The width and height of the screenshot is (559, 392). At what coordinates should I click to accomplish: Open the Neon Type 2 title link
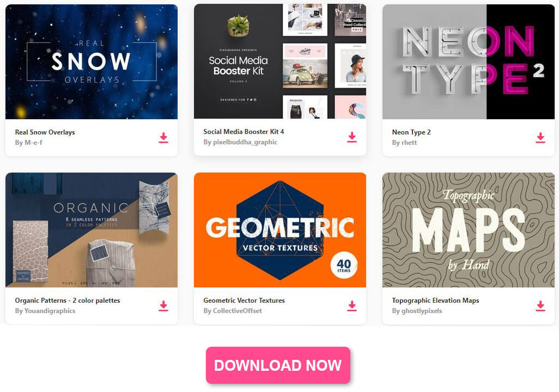pyautogui.click(x=411, y=132)
